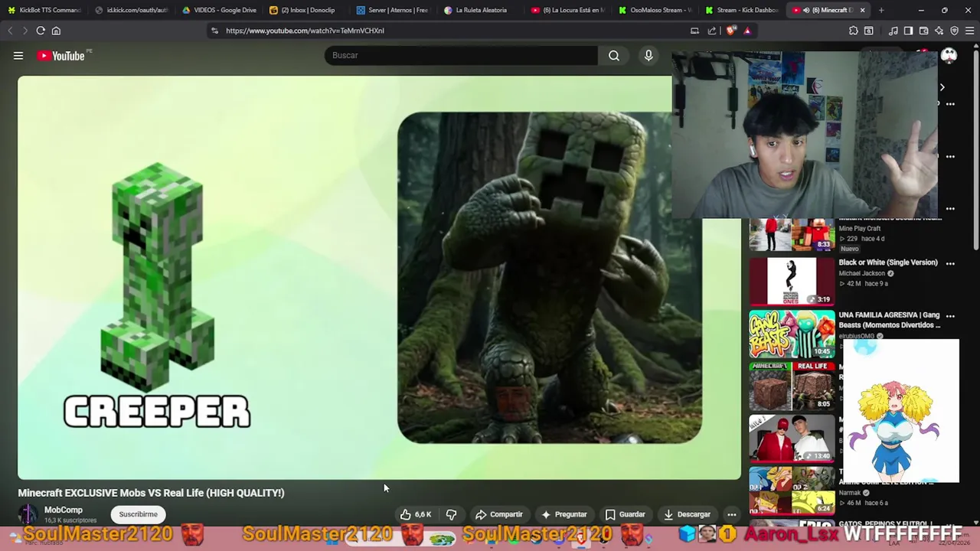Open options for Black or White video
Image resolution: width=980 pixels, height=551 pixels.
(950, 263)
